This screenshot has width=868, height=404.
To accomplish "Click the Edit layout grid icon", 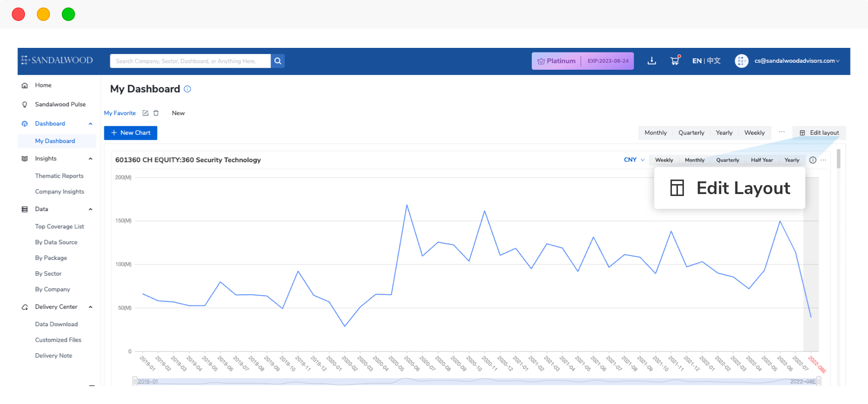I will click(x=802, y=133).
